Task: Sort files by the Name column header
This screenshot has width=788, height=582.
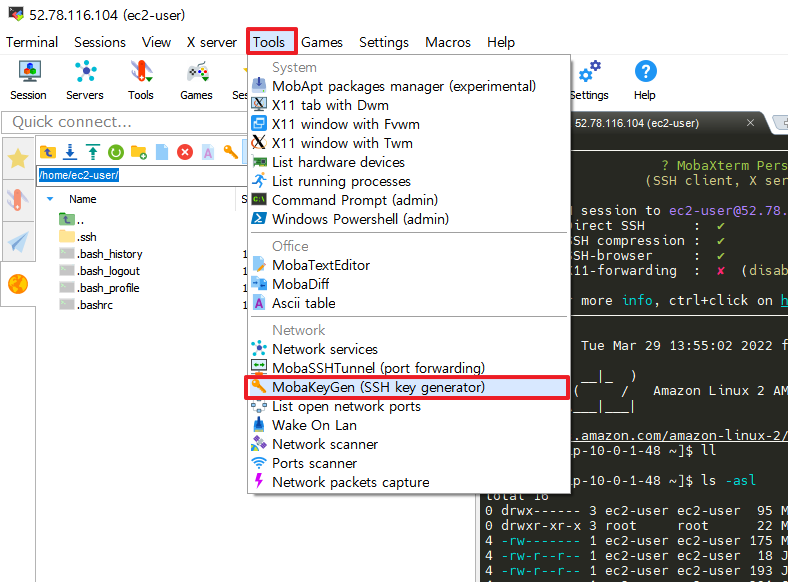Action: pyautogui.click(x=82, y=199)
